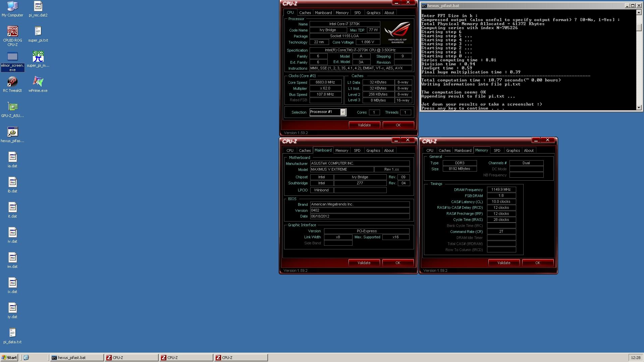
Task: Open the RC TweakIt shortcut
Action: pos(12,84)
